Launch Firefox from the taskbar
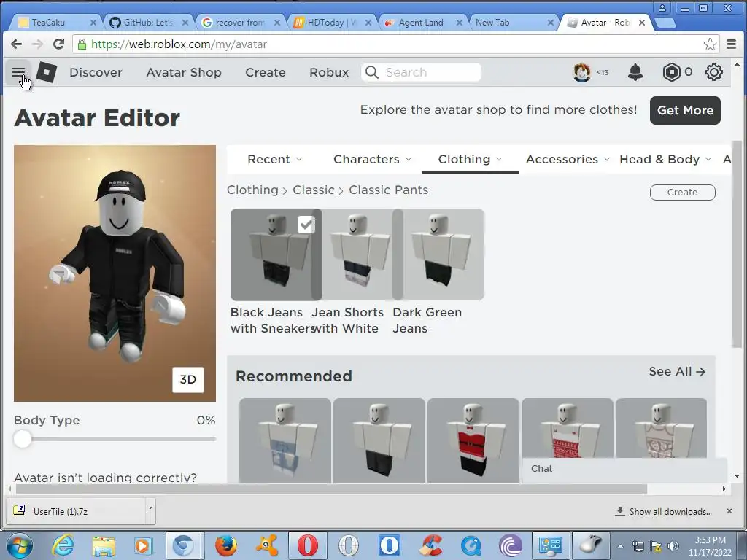The image size is (747, 560). click(226, 545)
